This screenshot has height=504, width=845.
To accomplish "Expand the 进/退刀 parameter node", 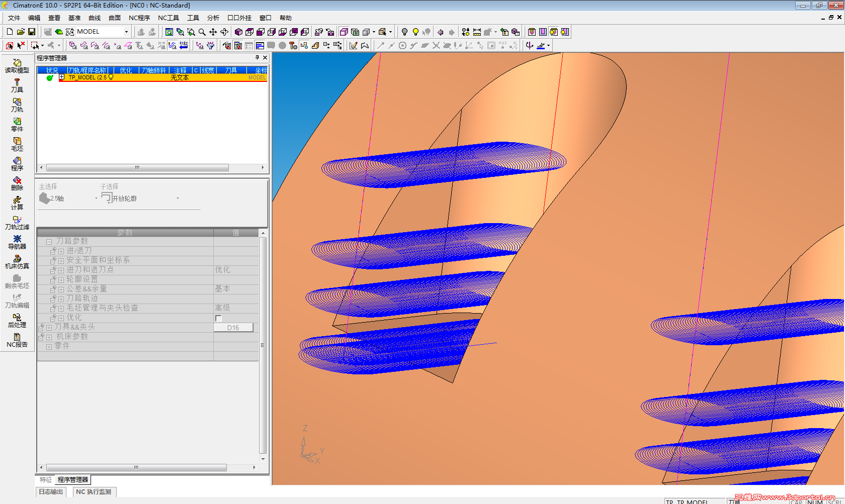I will pyautogui.click(x=61, y=251).
